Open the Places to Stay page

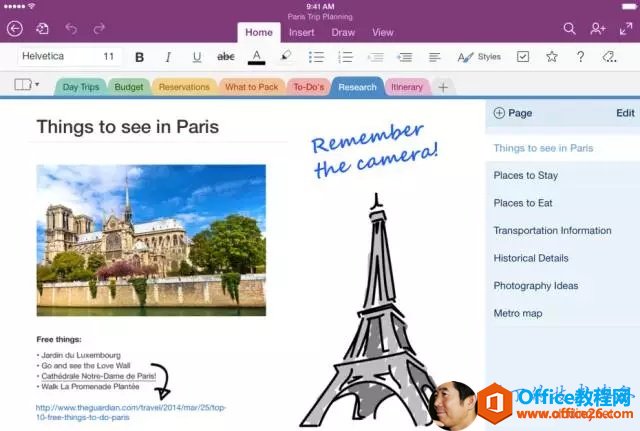(x=562, y=176)
